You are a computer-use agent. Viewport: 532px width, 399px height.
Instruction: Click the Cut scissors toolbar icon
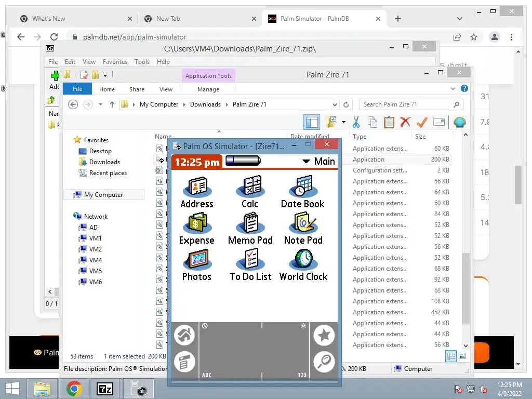click(356, 122)
